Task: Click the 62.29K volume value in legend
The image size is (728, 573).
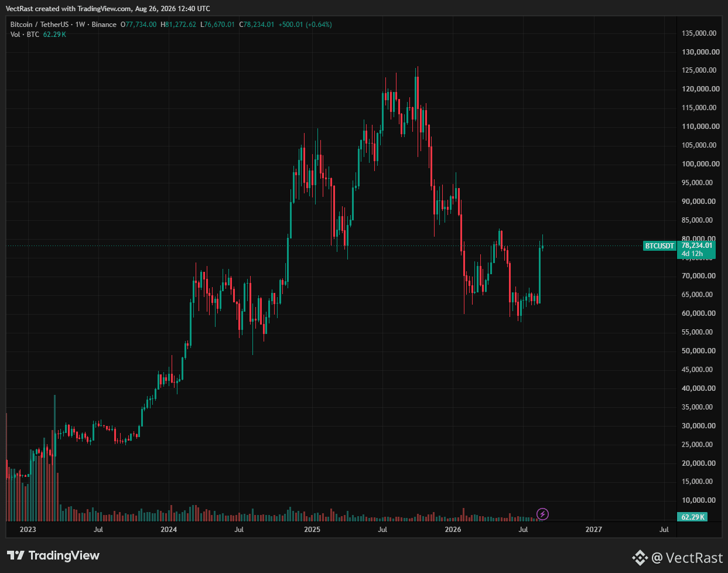Action: pyautogui.click(x=54, y=35)
